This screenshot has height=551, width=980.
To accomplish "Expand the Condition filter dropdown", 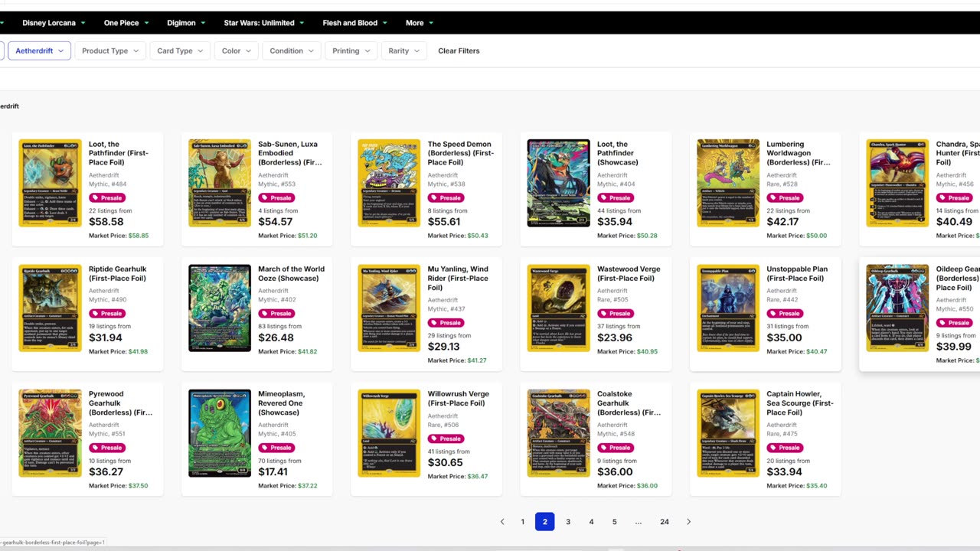I will pyautogui.click(x=292, y=51).
